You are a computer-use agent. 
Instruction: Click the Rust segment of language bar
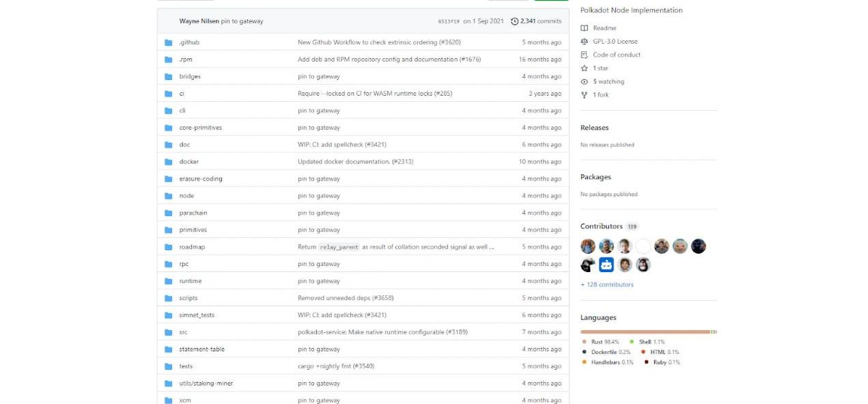[x=645, y=332]
